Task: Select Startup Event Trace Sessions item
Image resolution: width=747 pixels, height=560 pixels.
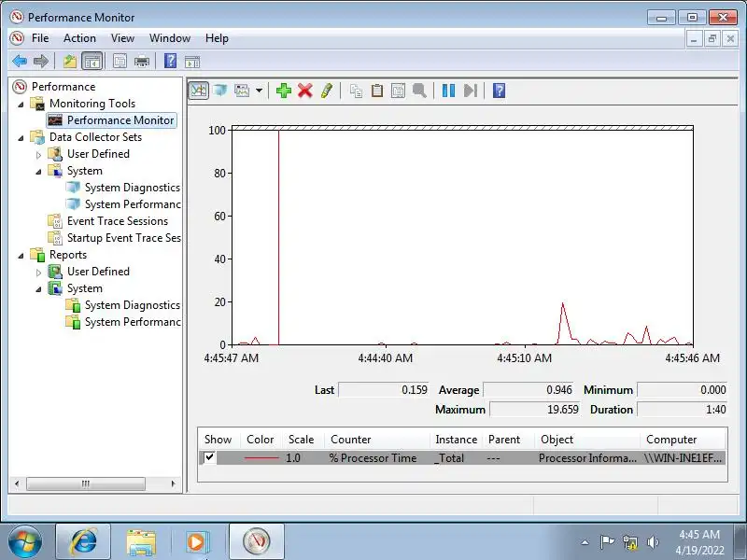Action: pos(123,238)
